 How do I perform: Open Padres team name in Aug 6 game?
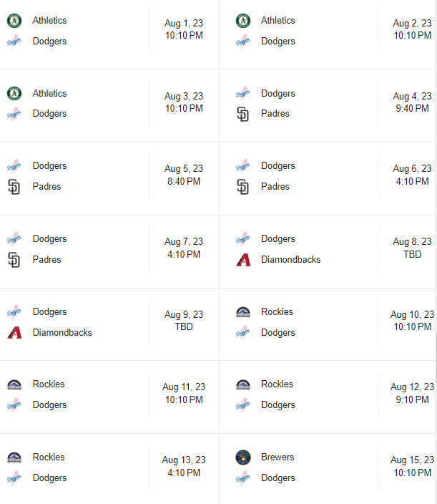275,187
